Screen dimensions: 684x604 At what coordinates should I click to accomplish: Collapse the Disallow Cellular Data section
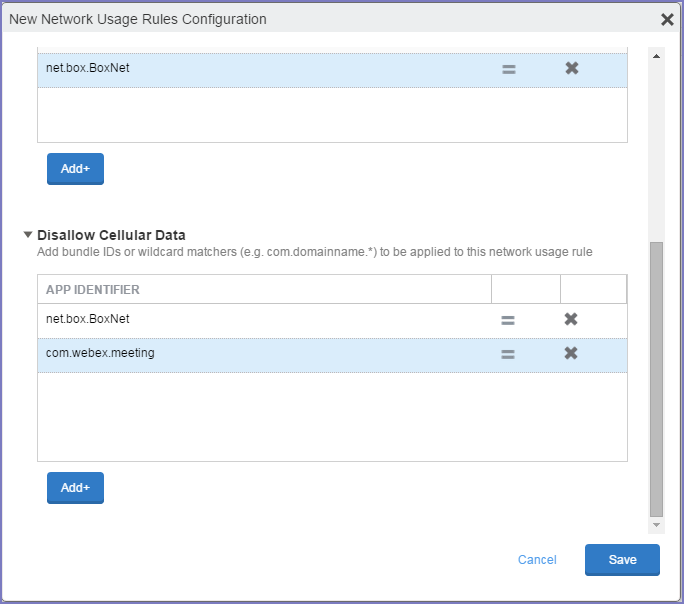tap(28, 235)
